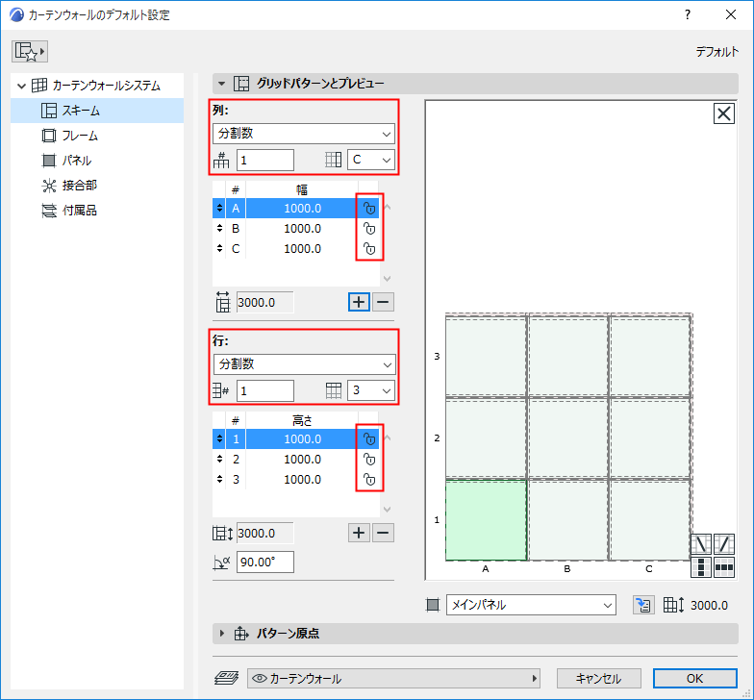Click the layer stack icon at bottom
The width and height of the screenshot is (754, 700).
pos(226,679)
